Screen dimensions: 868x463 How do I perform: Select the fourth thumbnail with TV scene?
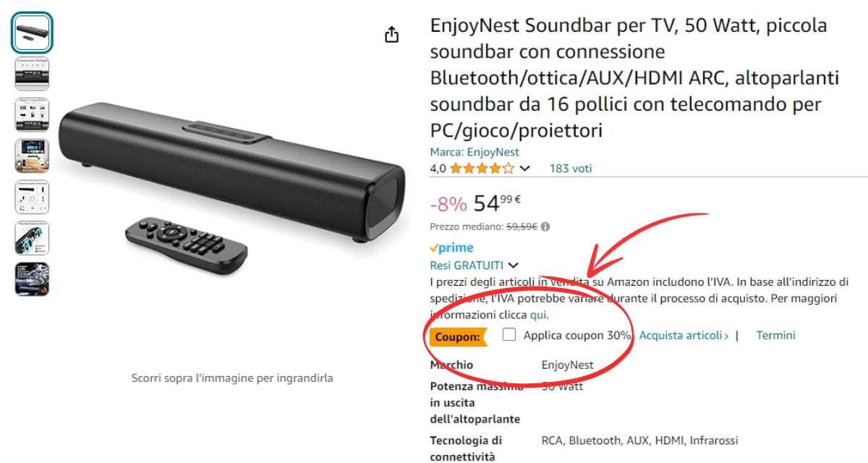click(32, 156)
